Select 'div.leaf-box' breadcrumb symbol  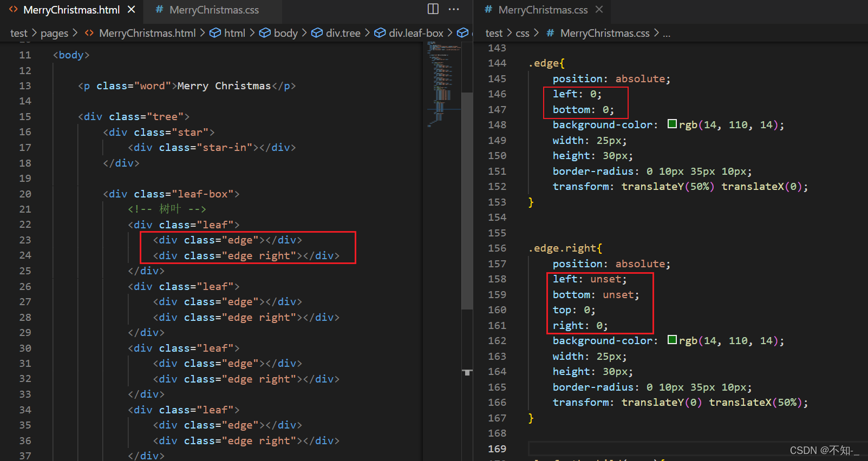(416, 33)
